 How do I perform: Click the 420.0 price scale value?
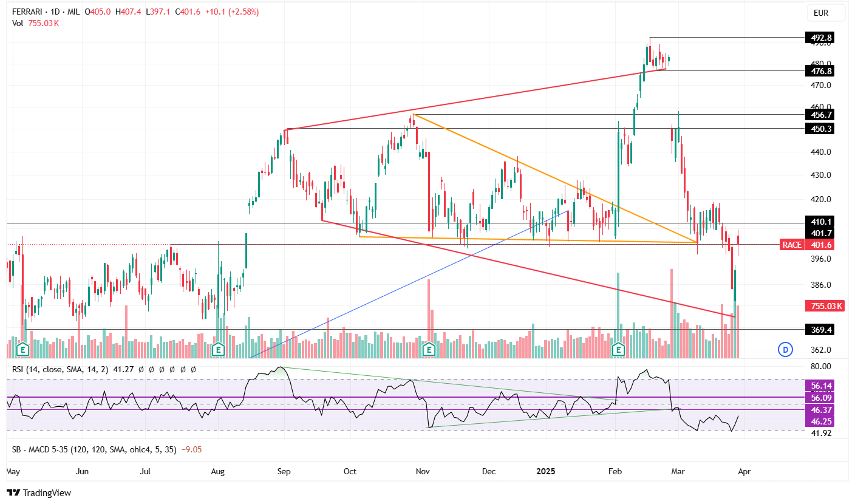[821, 199]
